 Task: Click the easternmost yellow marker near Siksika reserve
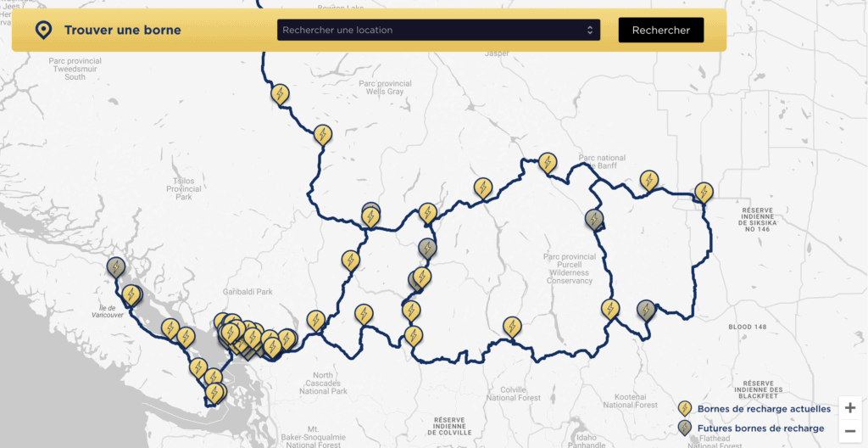click(704, 192)
